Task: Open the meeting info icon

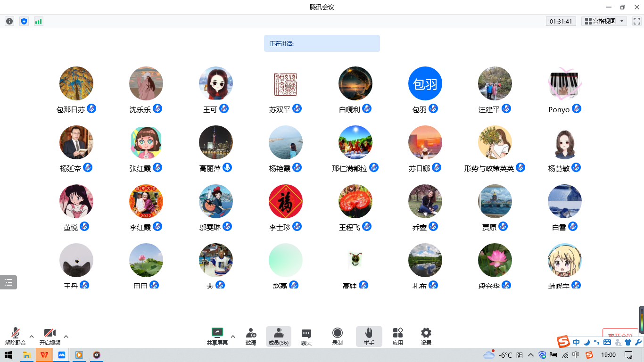Action: (9, 21)
